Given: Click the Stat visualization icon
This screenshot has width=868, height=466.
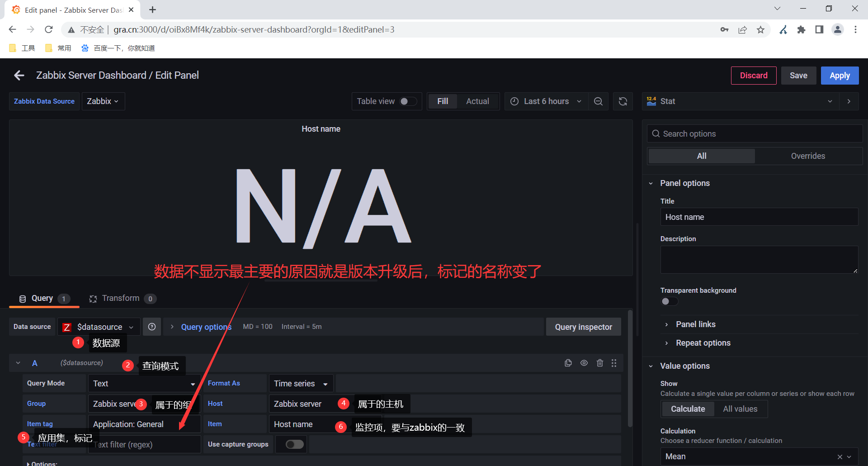Looking at the screenshot, I should (x=651, y=101).
